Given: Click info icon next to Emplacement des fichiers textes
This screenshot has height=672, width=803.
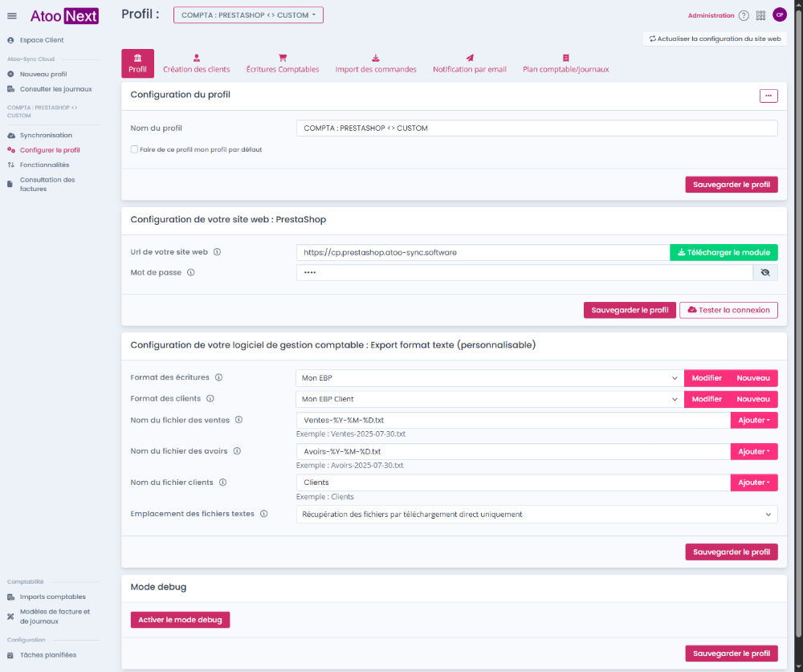Looking at the screenshot, I should pos(263,514).
